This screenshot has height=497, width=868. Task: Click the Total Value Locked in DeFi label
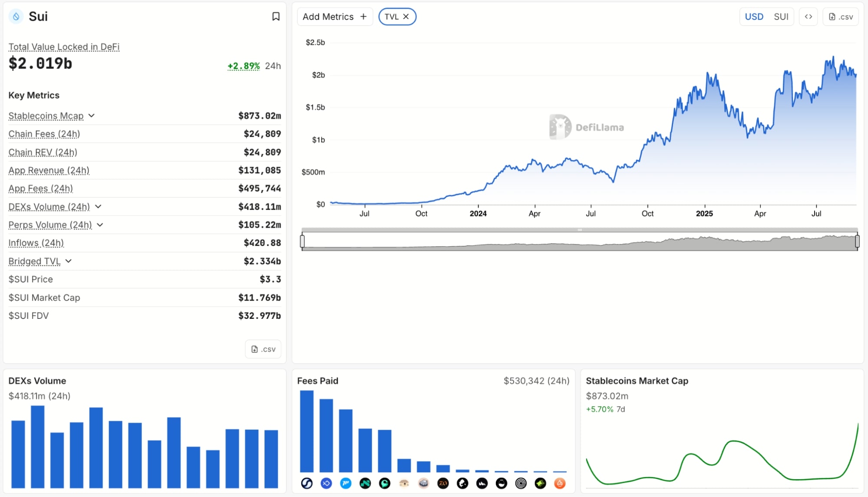pyautogui.click(x=64, y=46)
